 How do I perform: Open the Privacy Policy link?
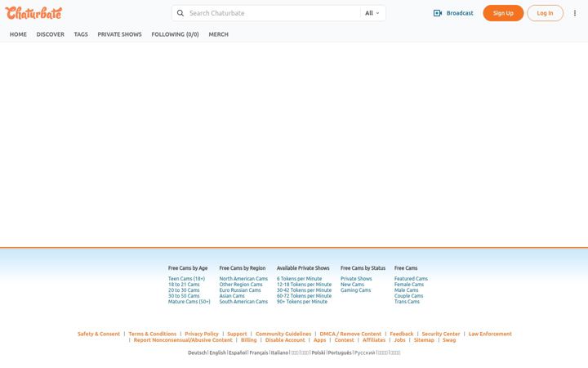tap(202, 334)
